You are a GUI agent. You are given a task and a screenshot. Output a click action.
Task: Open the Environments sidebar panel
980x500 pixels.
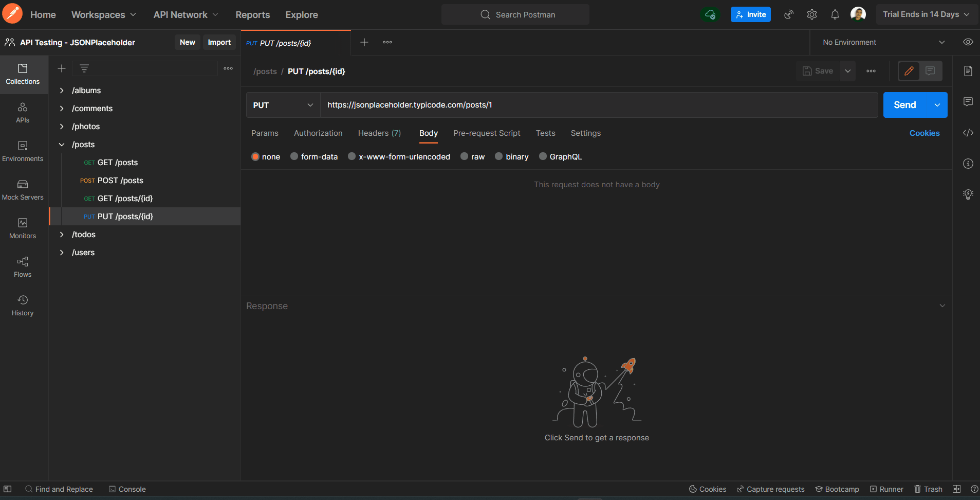(23, 152)
